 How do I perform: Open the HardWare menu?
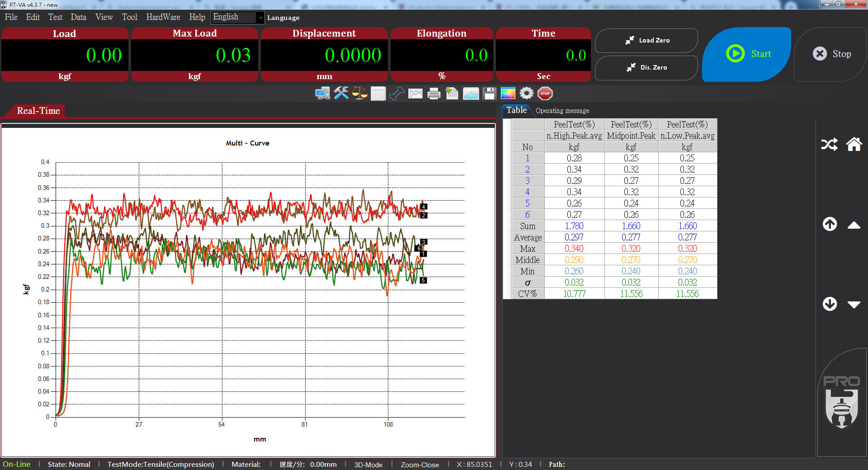point(163,17)
